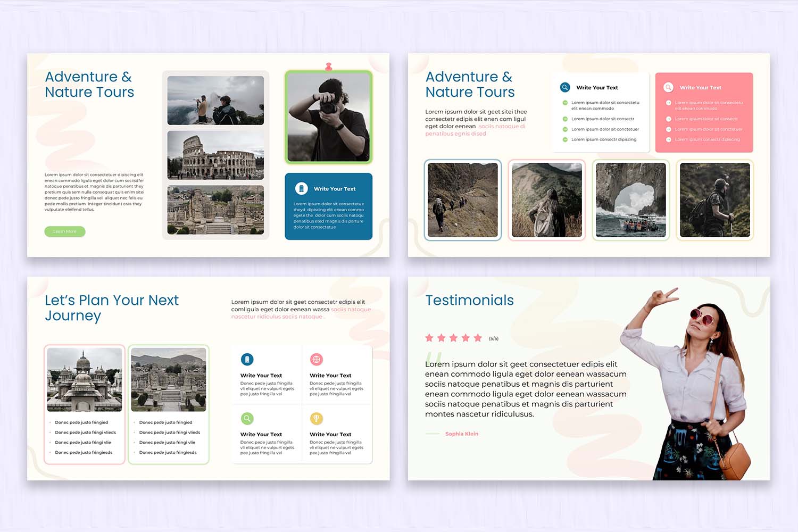Select the yellow hot-air balloon icon

click(317, 419)
